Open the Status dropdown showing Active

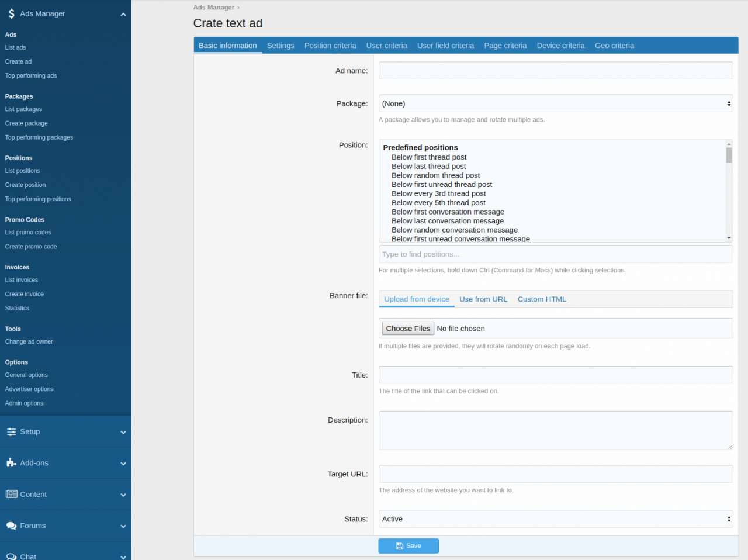555,519
